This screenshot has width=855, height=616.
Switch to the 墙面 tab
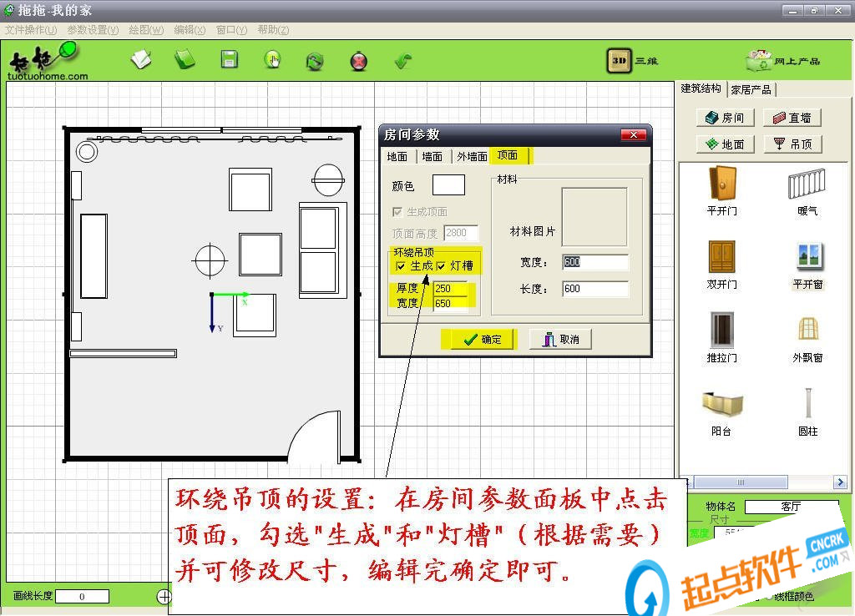(x=432, y=156)
